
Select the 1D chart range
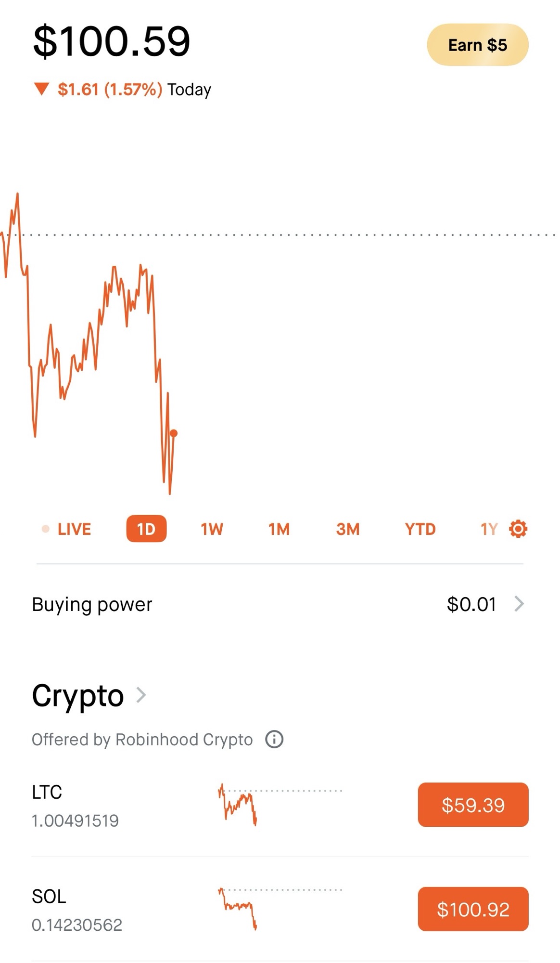pos(146,529)
